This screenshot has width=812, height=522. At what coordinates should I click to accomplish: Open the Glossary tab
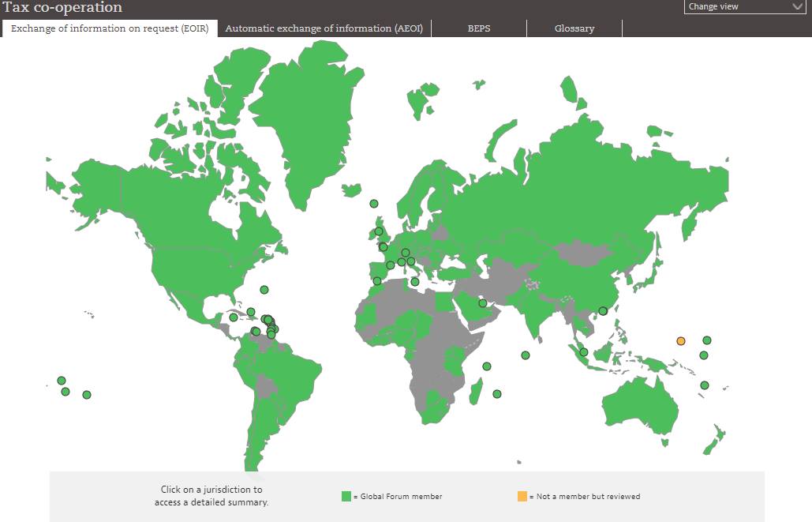pyautogui.click(x=574, y=28)
